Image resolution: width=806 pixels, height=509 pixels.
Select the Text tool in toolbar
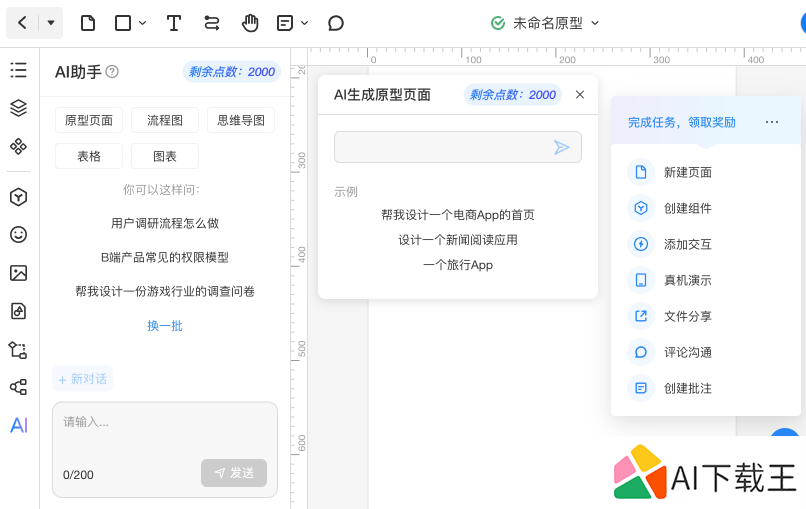point(174,22)
